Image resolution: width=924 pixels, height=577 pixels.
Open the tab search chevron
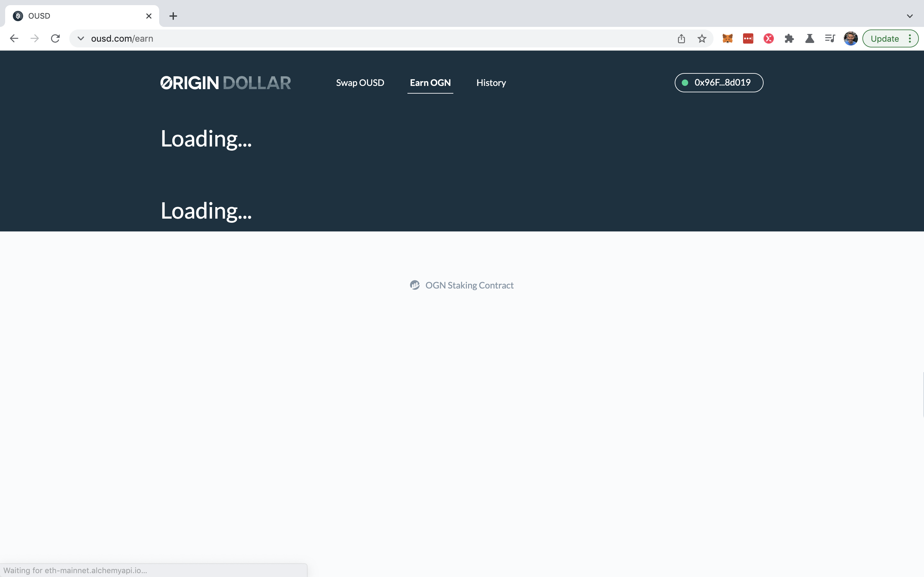(x=910, y=16)
